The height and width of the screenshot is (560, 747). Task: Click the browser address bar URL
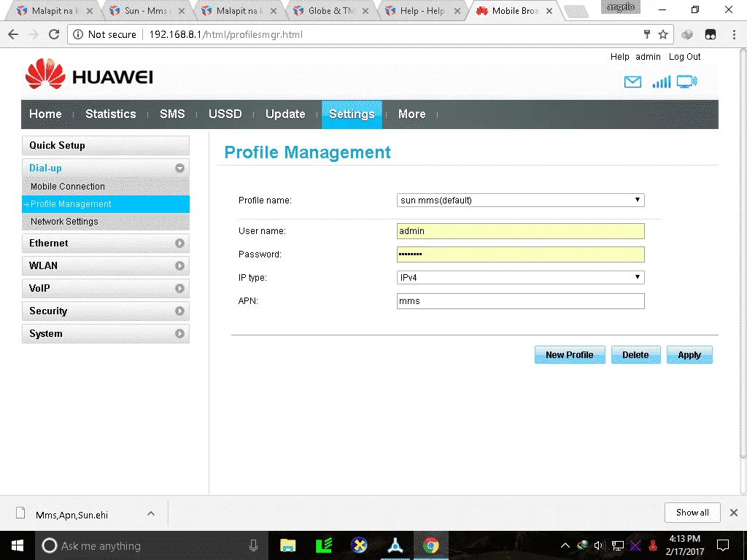tap(226, 34)
